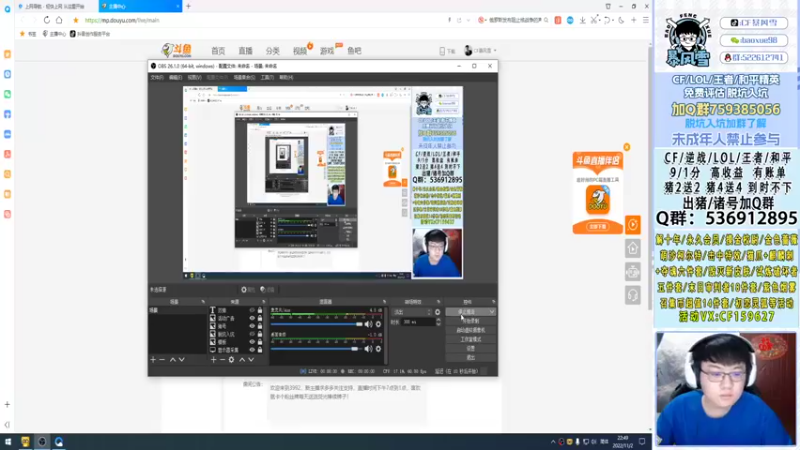Add a new source with the plus icon
This screenshot has height=450, width=800.
coord(214,360)
